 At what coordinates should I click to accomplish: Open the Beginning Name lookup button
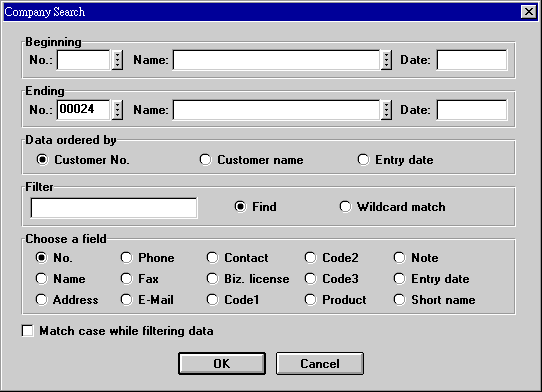click(x=386, y=60)
